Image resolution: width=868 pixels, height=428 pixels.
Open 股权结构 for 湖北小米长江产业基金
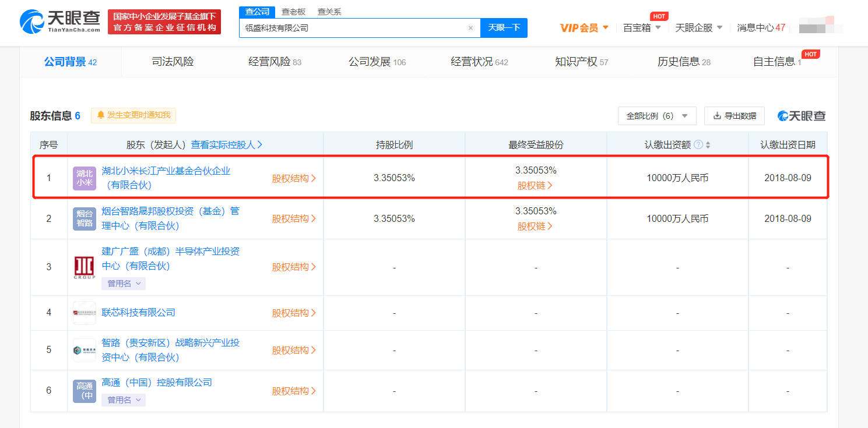294,178
